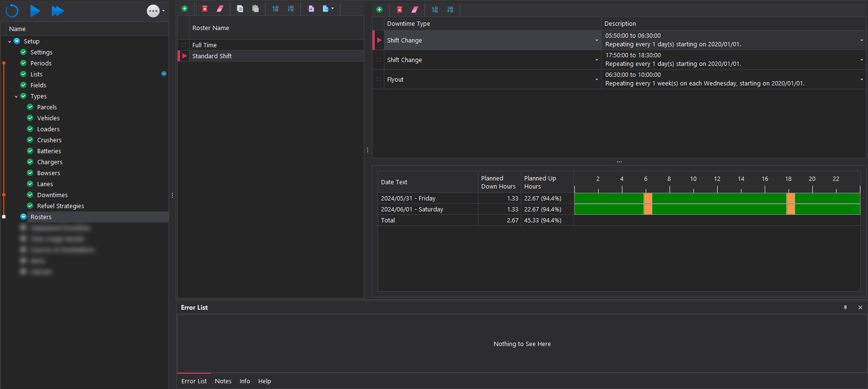Click the fast-forward run all icon
Viewport: 868px width, 389px height.
pyautogui.click(x=57, y=11)
